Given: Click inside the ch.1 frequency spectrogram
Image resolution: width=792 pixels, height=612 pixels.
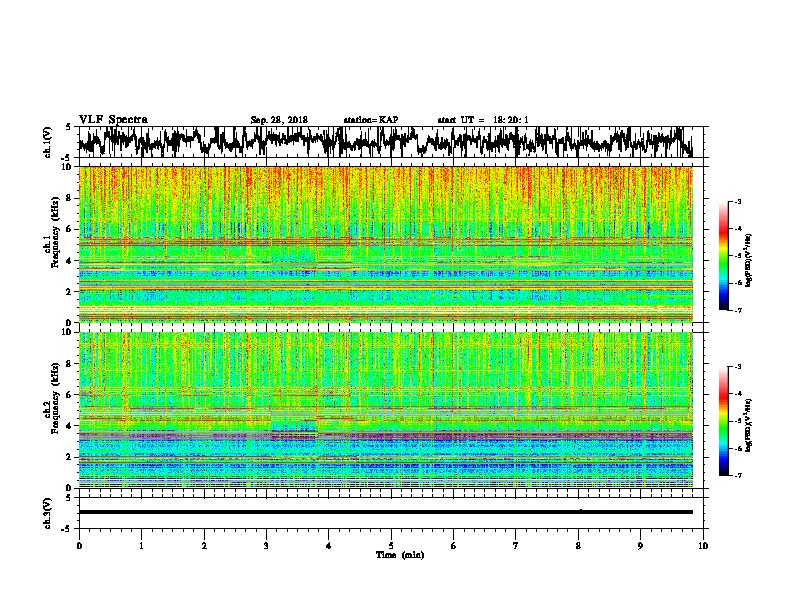Looking at the screenshot, I should click(385, 244).
